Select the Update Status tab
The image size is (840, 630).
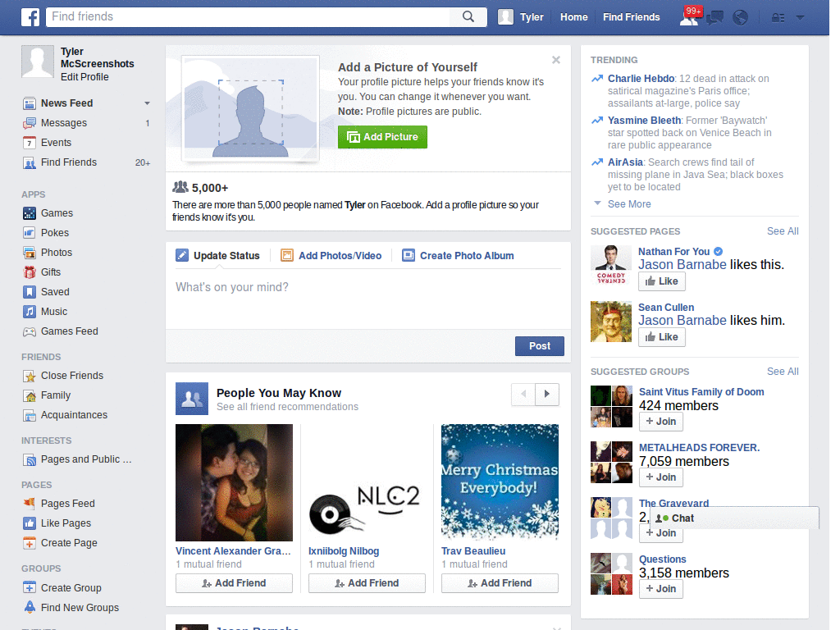click(218, 256)
